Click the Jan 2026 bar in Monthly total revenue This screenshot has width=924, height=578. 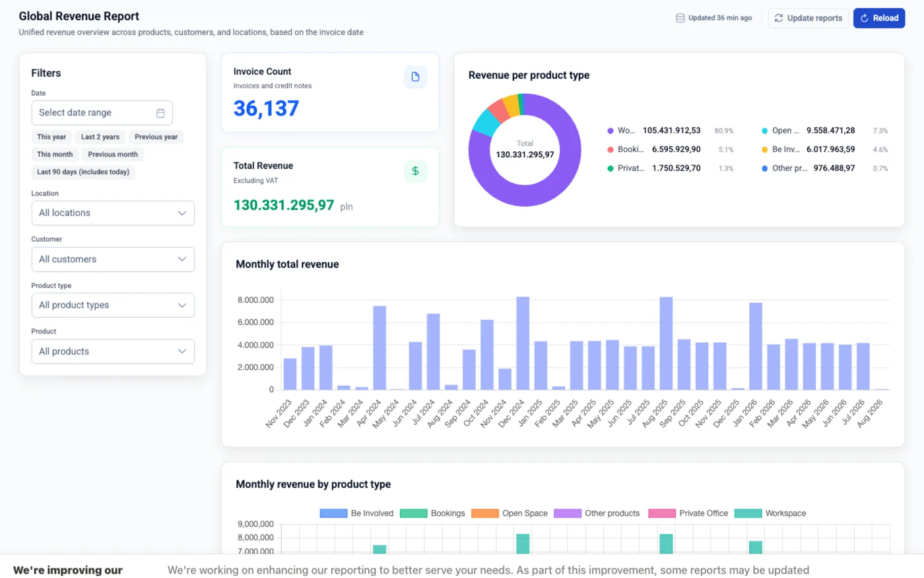pyautogui.click(x=756, y=346)
